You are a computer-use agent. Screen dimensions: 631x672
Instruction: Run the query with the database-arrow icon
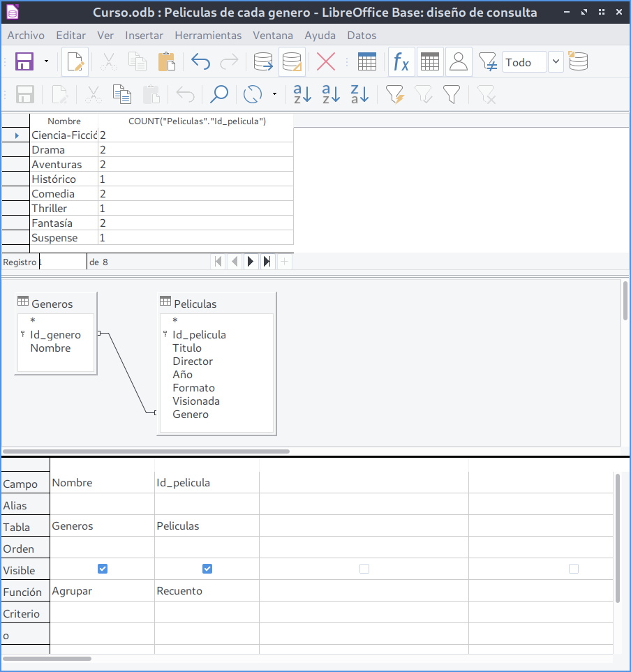262,61
